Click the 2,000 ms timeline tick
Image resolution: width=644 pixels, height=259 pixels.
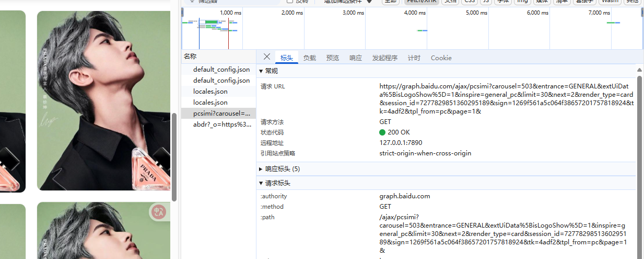[x=292, y=13]
